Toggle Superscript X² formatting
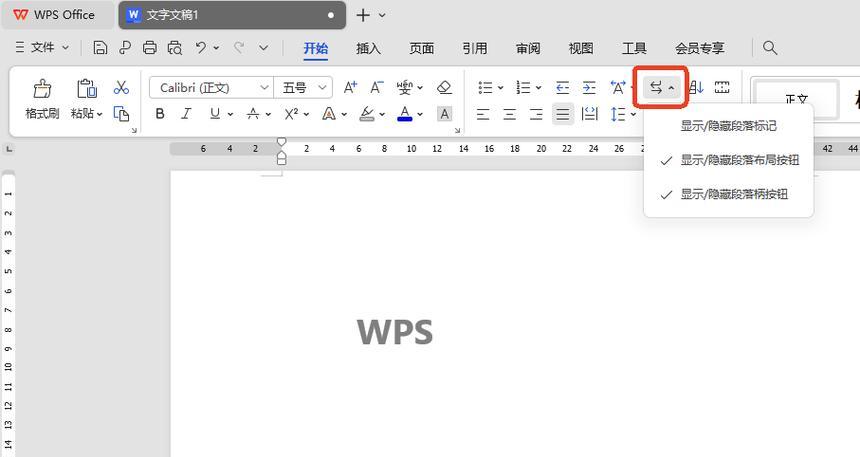Image resolution: width=860 pixels, height=457 pixels. tap(291, 114)
